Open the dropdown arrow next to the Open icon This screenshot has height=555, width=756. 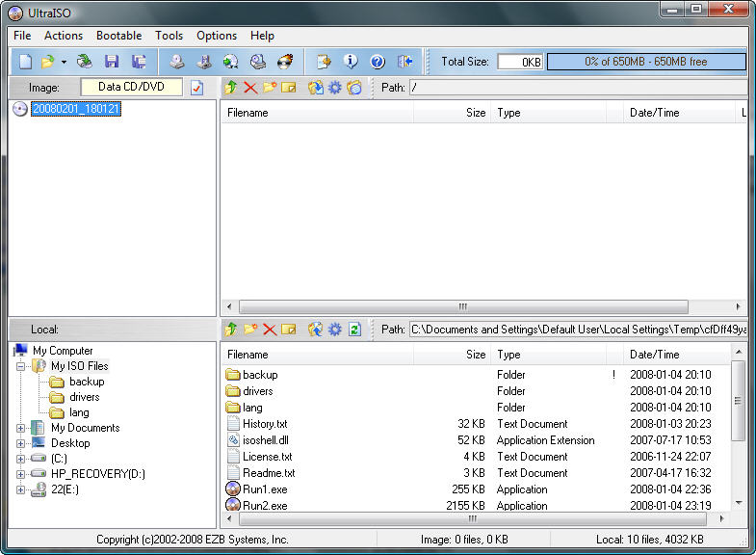(64, 62)
